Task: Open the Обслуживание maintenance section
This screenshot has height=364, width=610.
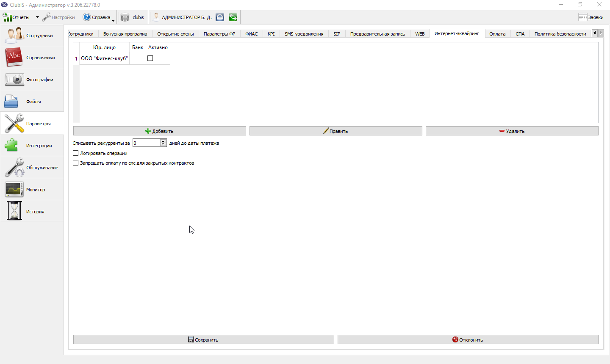Action: pos(32,168)
